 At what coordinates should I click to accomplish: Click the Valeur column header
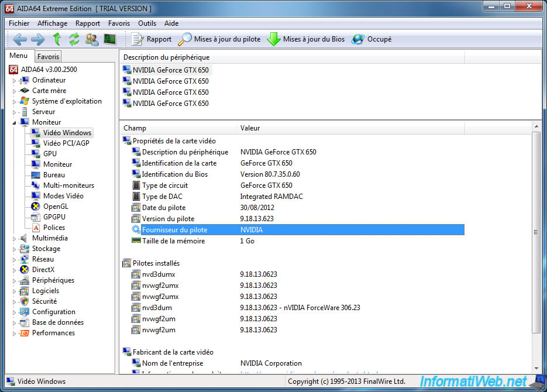[350, 128]
